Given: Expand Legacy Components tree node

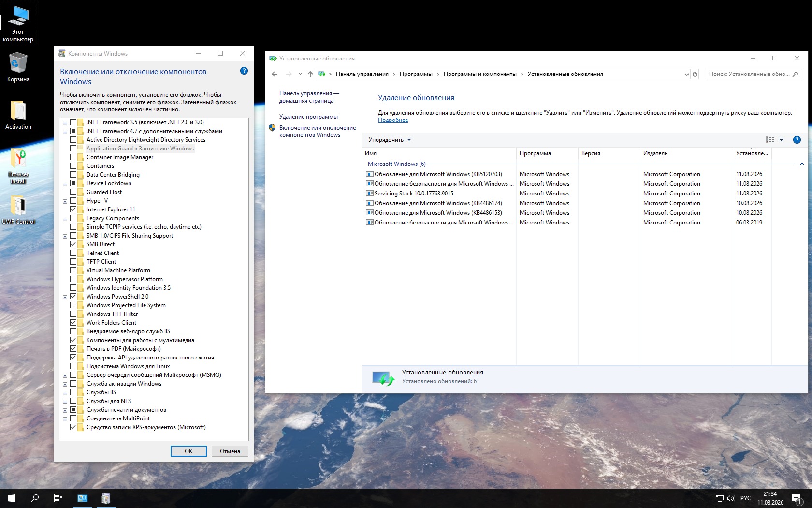Looking at the screenshot, I should [65, 219].
